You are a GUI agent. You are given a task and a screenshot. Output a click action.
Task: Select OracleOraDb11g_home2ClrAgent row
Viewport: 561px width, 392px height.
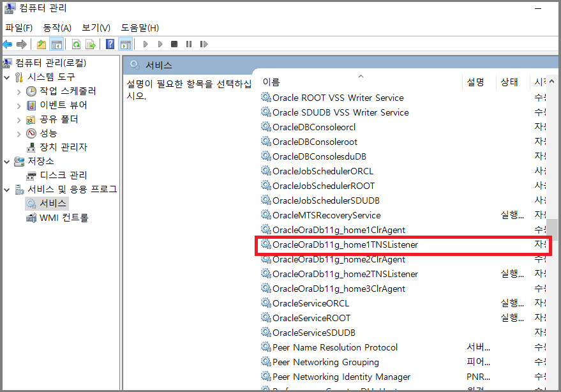403,259
